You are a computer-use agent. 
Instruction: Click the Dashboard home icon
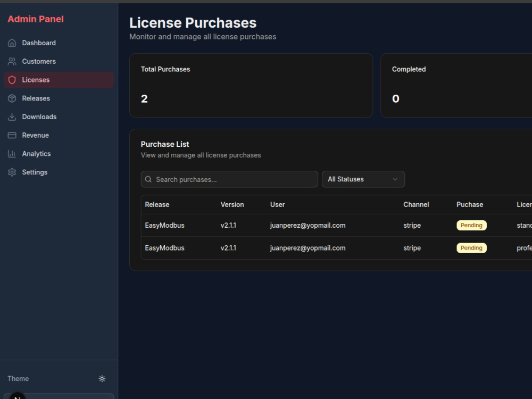[x=12, y=43]
